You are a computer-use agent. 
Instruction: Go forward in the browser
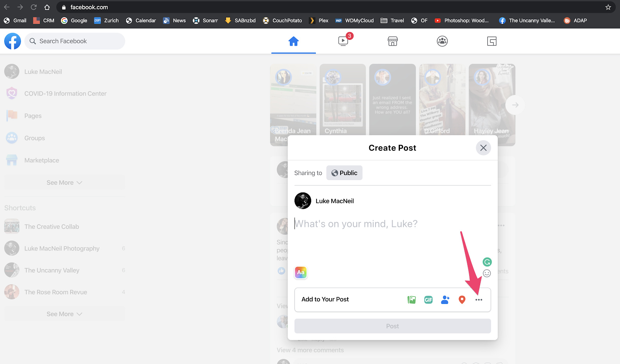coord(20,7)
